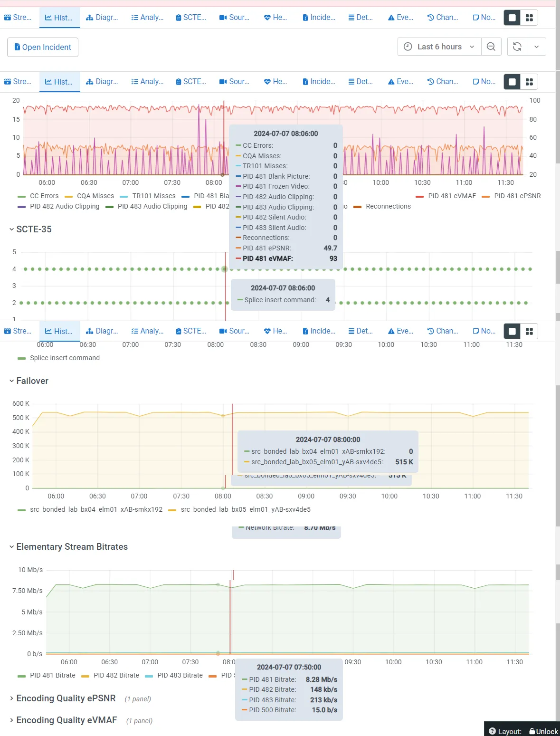Click the Diagram icon in tab bar above Failover
The height and width of the screenshot is (736, 560).
(x=90, y=331)
